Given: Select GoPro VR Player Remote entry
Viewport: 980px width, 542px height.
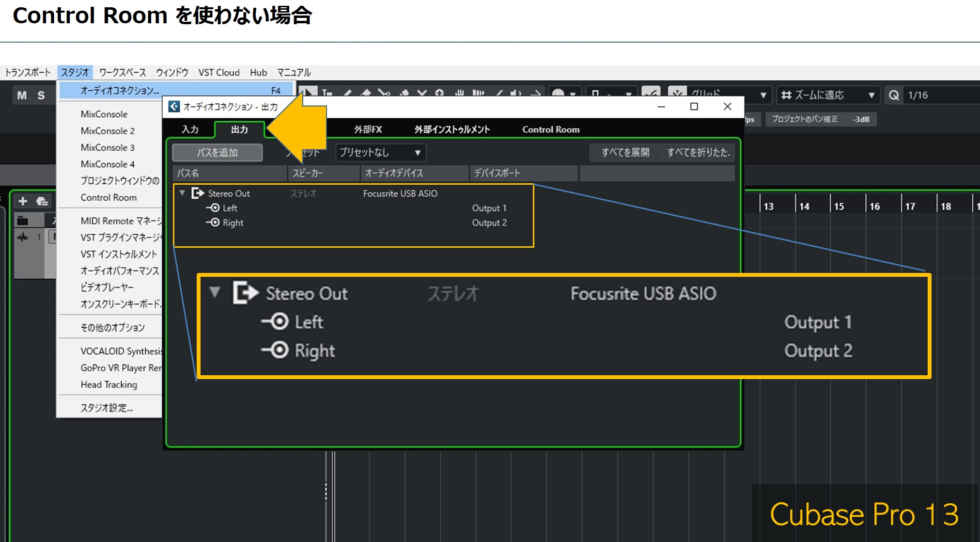Looking at the screenshot, I should coord(121,367).
